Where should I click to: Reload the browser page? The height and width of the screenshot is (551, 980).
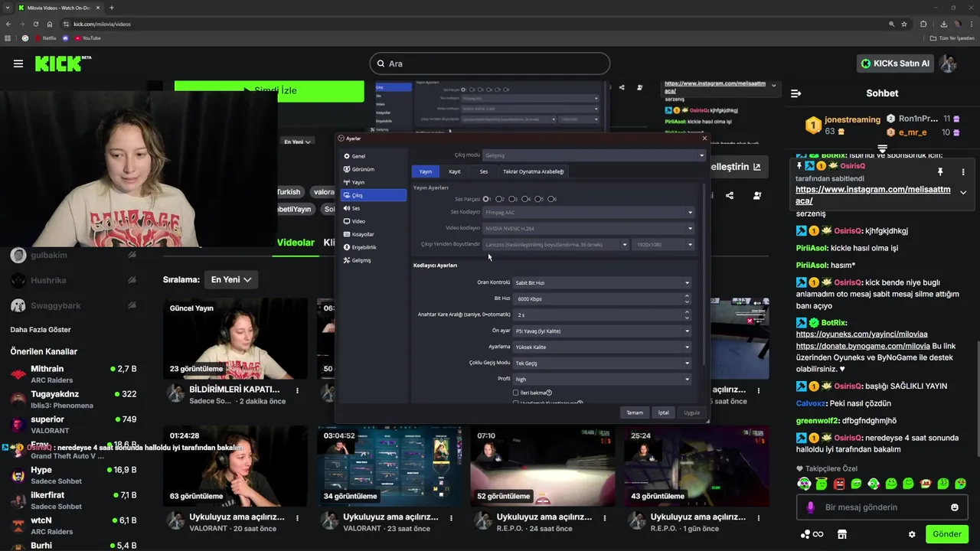coord(35,24)
